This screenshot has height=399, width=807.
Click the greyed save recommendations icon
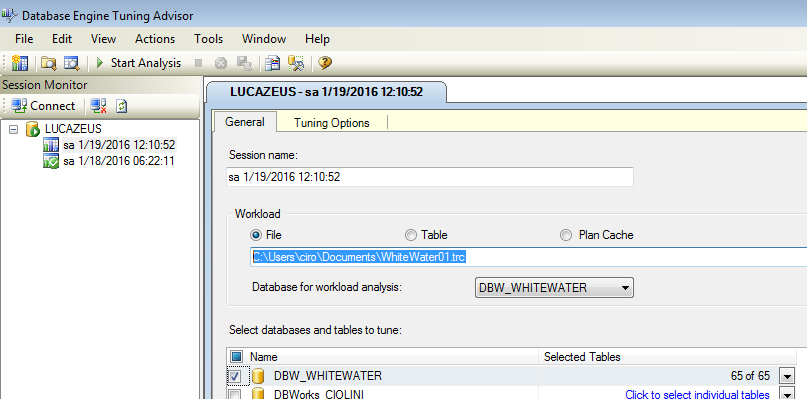tap(243, 63)
